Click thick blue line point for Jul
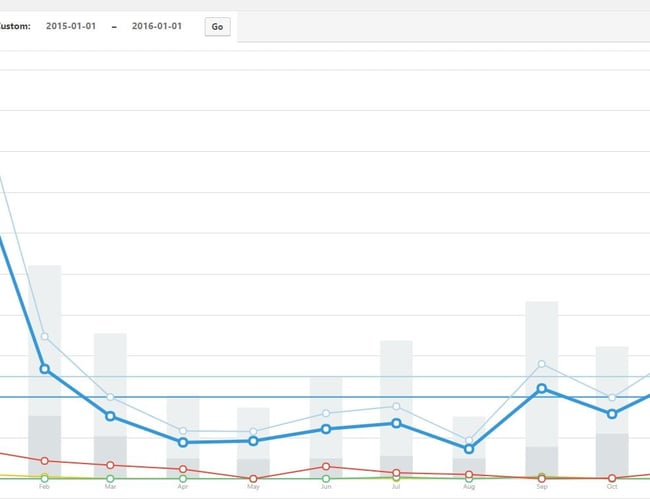The height and width of the screenshot is (500, 650). click(397, 423)
